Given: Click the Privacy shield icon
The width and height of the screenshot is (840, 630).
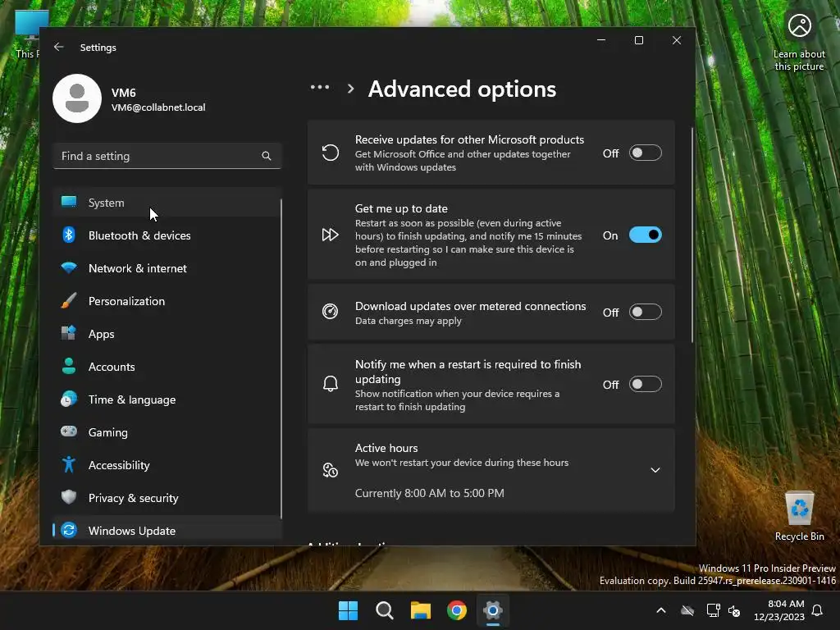Looking at the screenshot, I should (69, 497).
